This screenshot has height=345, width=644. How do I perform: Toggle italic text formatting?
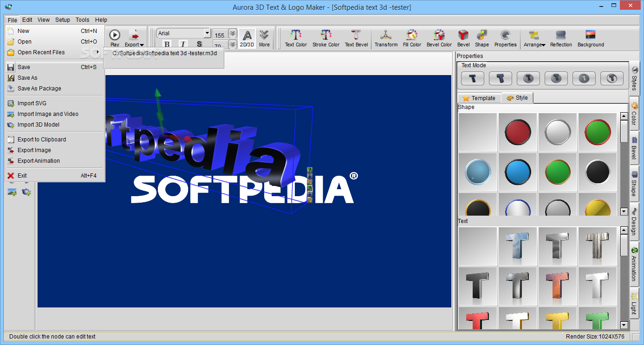tap(183, 45)
